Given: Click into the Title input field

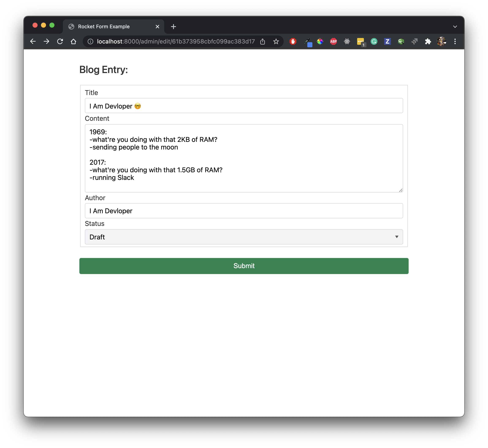Looking at the screenshot, I should coord(244,106).
